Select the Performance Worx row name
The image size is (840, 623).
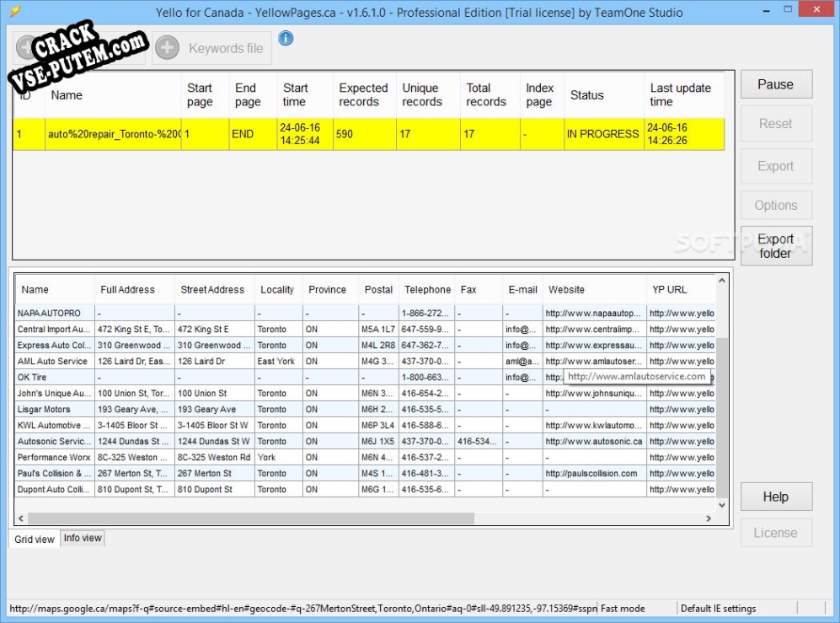click(54, 458)
